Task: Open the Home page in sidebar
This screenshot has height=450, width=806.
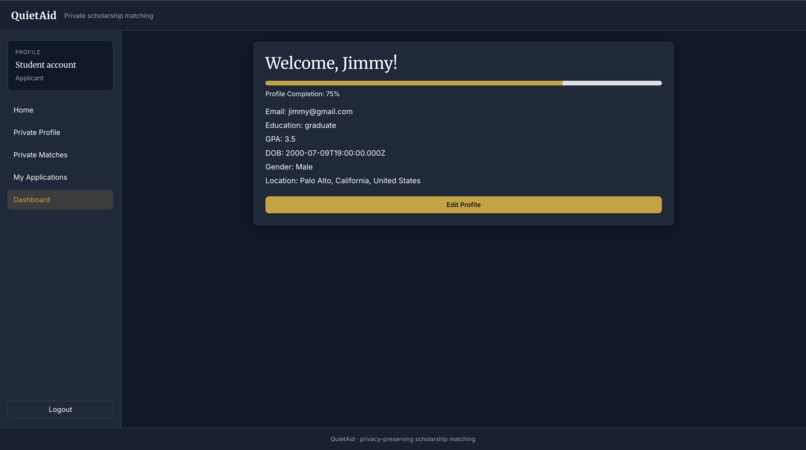Action: [60, 110]
